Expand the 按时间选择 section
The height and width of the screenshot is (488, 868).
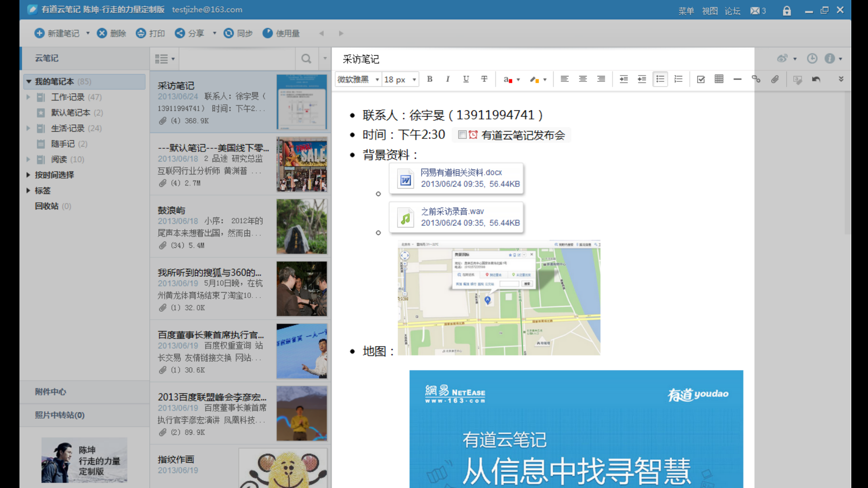click(54, 175)
